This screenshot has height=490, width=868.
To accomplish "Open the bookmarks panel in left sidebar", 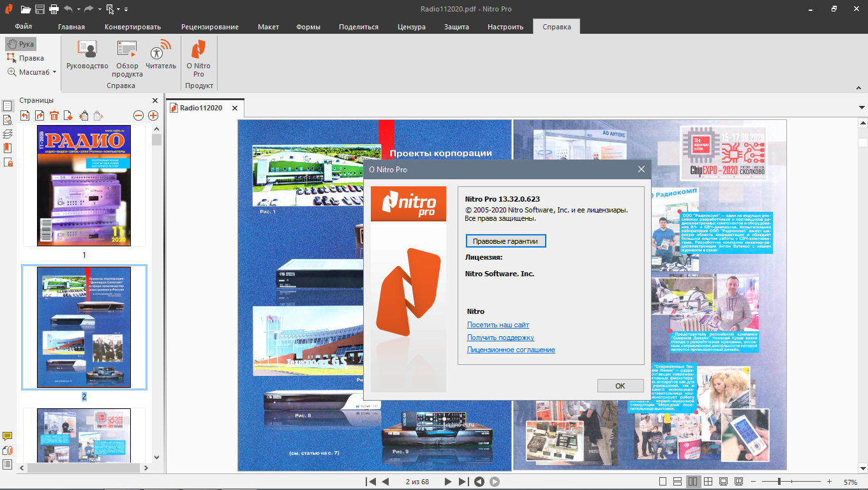I will [8, 148].
